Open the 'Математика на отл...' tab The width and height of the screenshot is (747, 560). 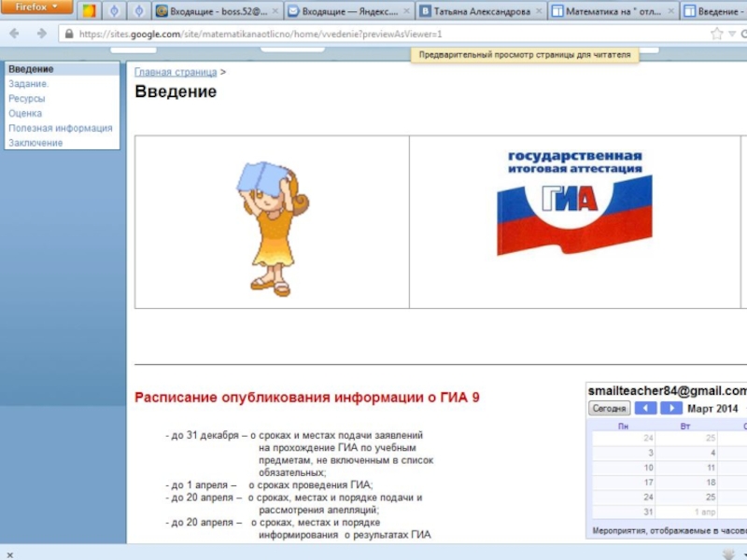point(613,11)
